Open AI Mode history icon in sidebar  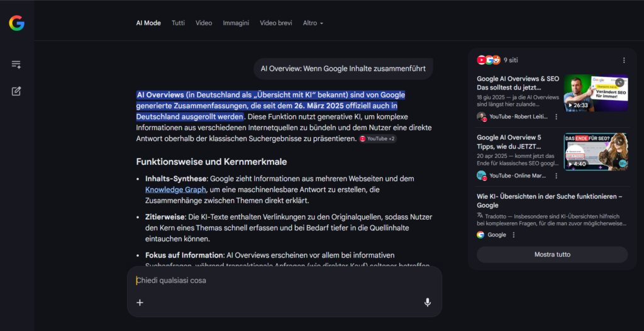tap(16, 64)
